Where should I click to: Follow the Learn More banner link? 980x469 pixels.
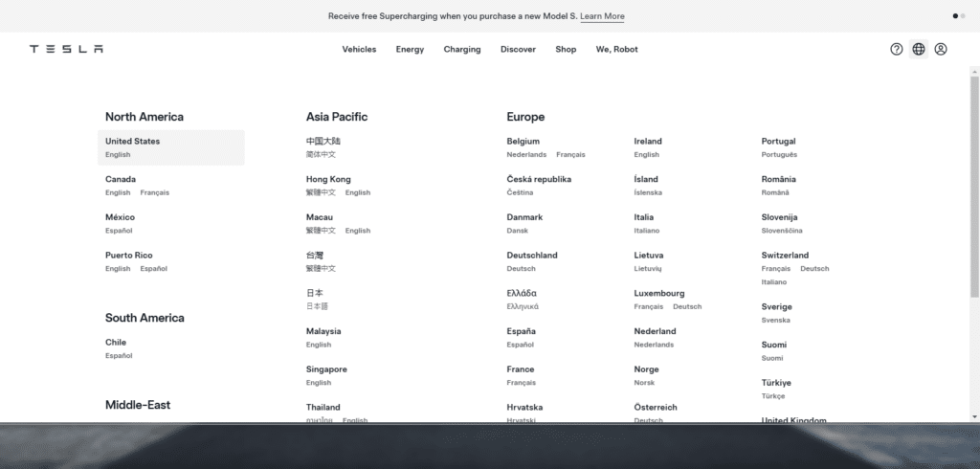tap(602, 16)
